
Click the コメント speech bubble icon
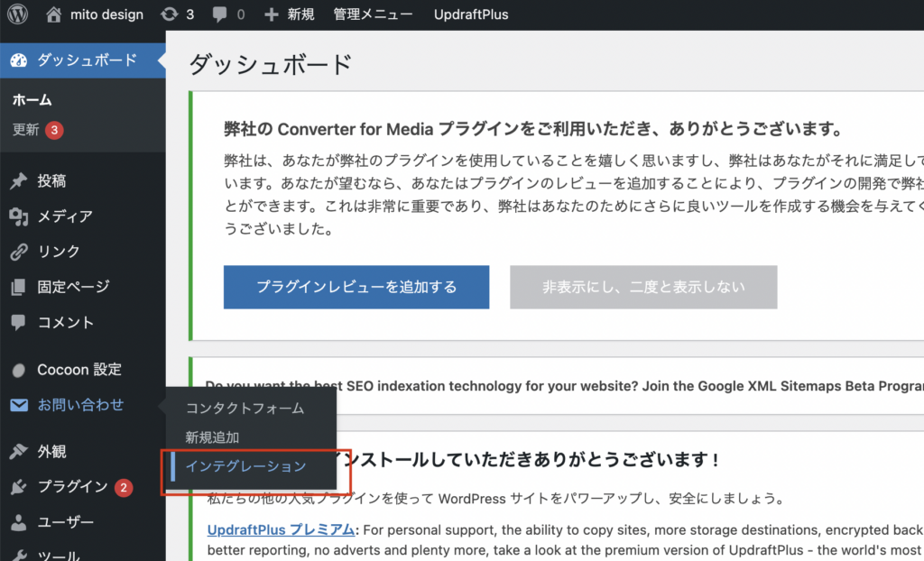pyautogui.click(x=19, y=322)
